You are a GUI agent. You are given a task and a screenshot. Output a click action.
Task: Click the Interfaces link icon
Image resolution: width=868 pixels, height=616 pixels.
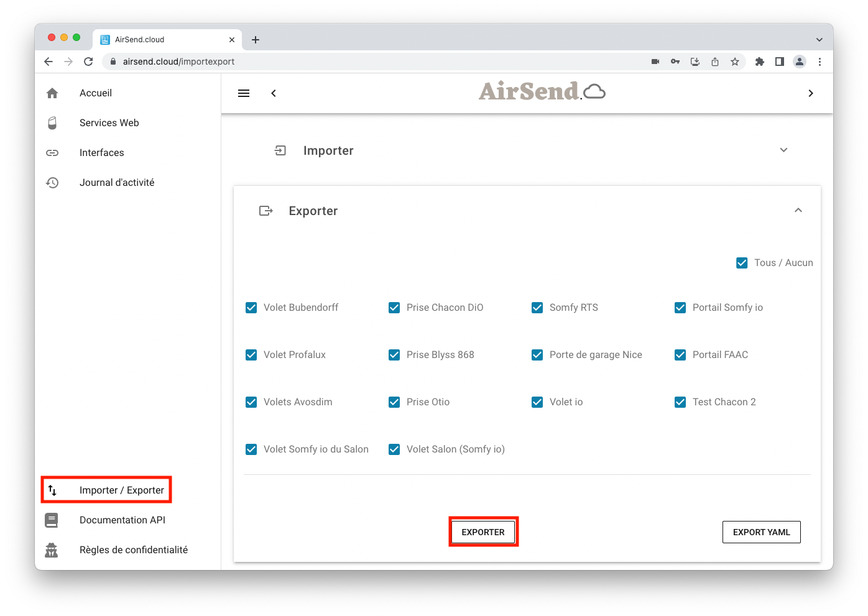click(52, 153)
